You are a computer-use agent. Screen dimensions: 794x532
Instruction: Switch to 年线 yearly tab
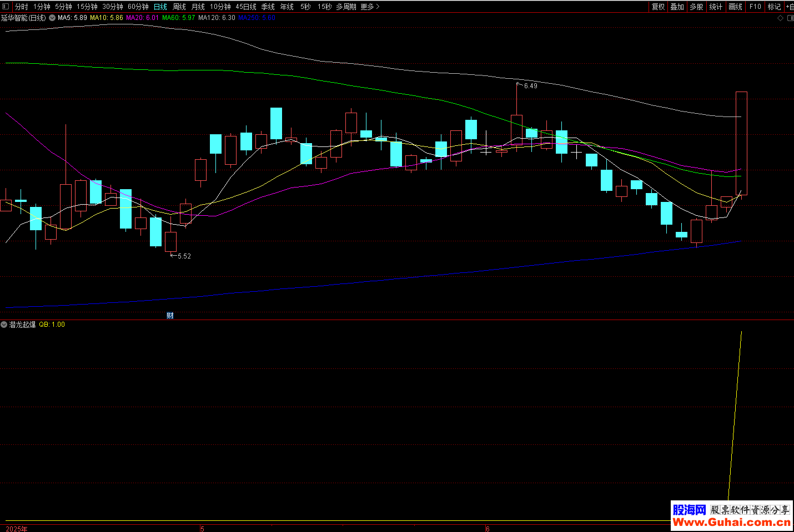287,7
